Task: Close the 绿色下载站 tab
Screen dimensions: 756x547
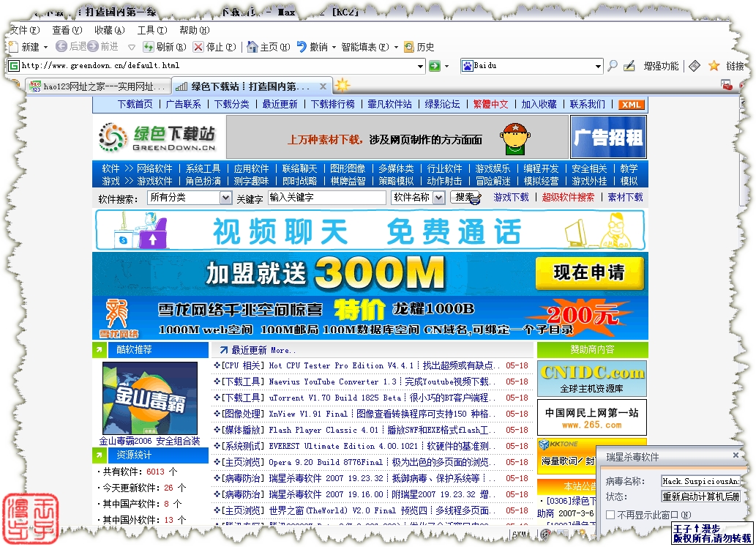Action: (x=323, y=86)
